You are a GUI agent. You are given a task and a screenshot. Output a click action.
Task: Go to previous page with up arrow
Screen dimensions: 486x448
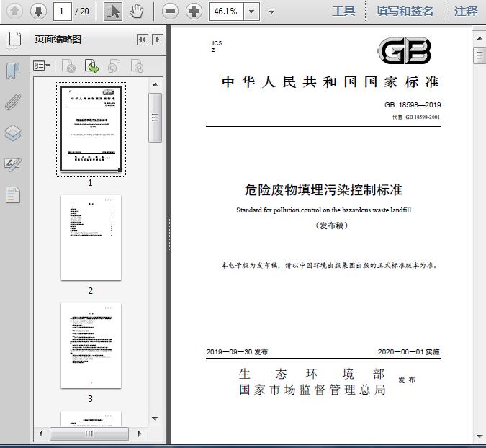[14, 12]
